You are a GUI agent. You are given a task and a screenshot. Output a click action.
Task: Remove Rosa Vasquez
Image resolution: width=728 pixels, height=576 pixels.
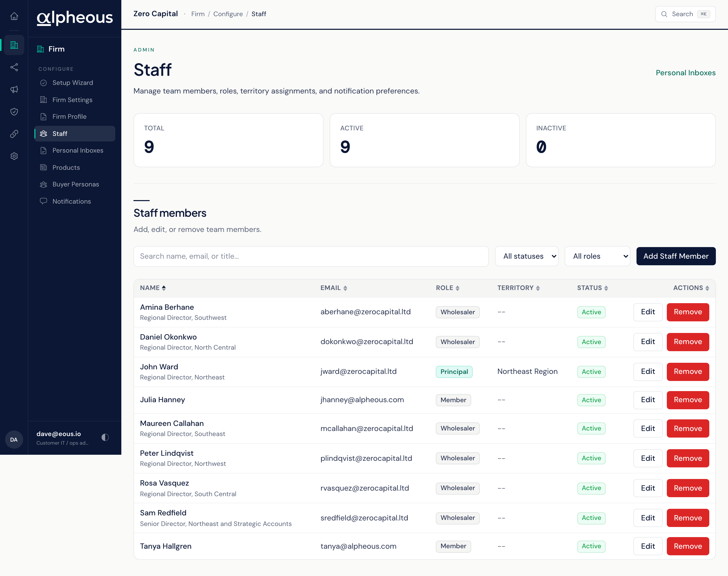tap(688, 488)
